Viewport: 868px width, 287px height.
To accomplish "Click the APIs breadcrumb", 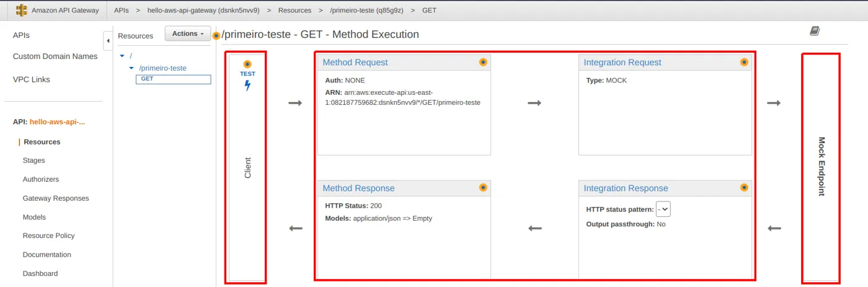I will click(122, 11).
